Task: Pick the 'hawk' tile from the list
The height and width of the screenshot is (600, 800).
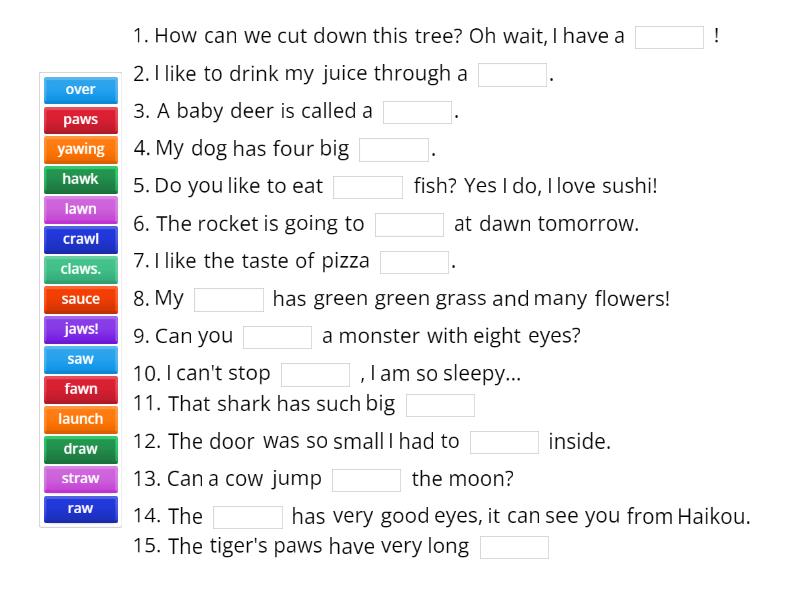Action: 80,179
